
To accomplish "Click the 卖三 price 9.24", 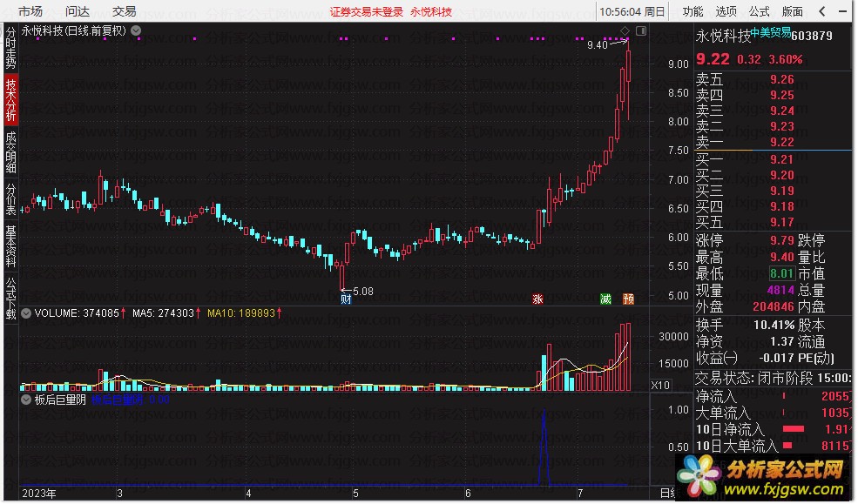I will pyautogui.click(x=782, y=111).
